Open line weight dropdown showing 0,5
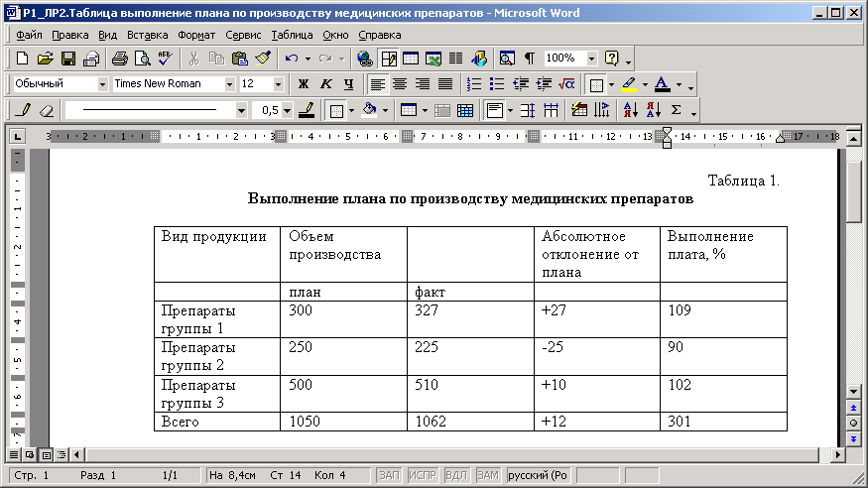868x488 pixels. click(x=287, y=110)
